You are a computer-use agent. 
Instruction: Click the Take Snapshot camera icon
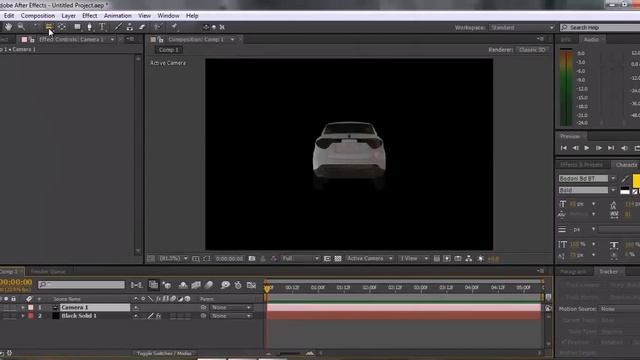click(x=252, y=259)
